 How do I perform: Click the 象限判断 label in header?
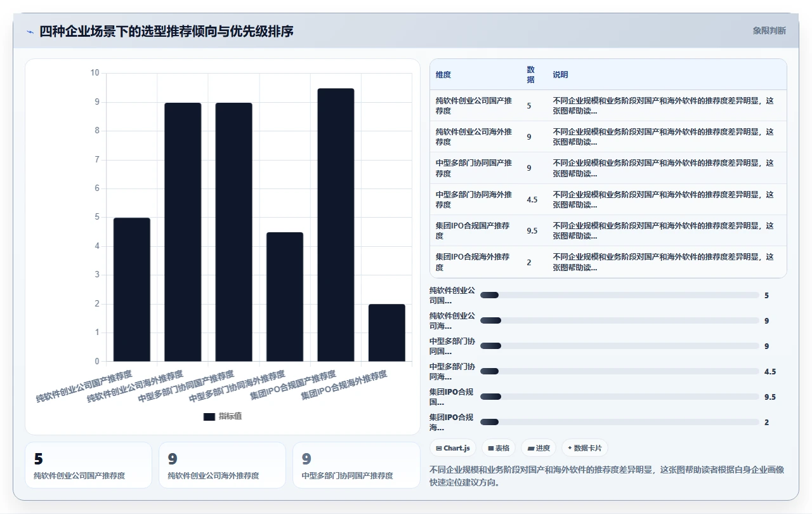point(769,30)
